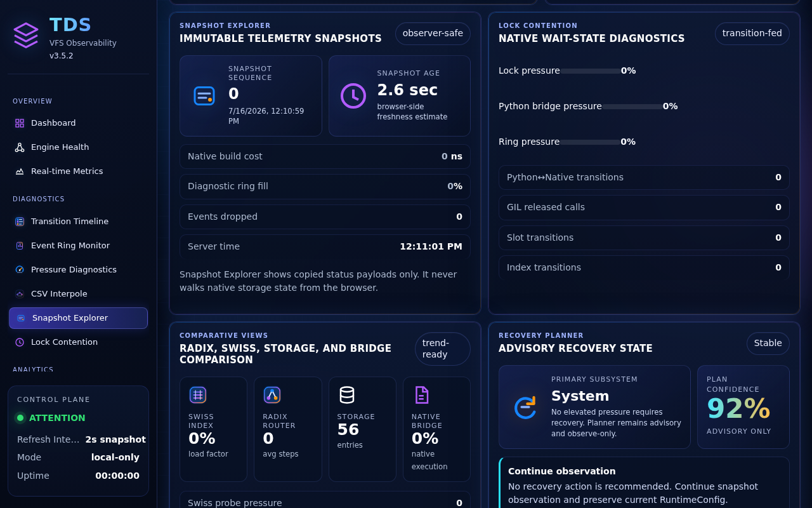Open CSV Interpole page

coord(78,294)
